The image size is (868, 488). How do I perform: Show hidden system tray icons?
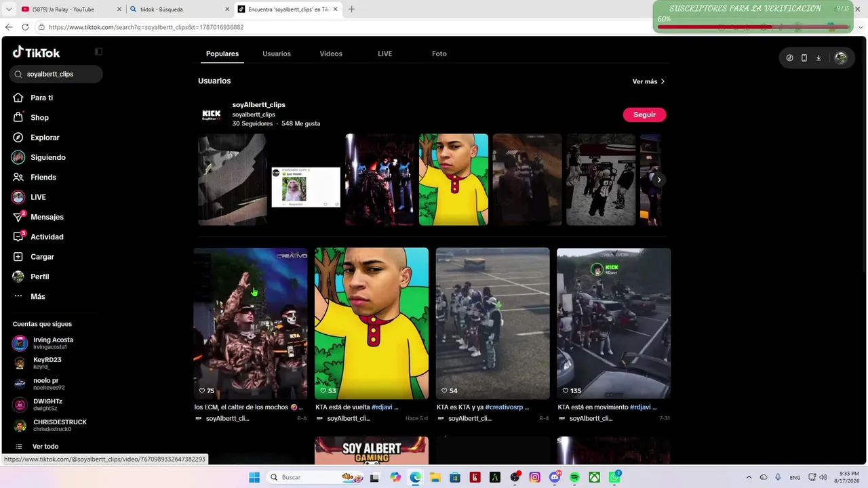(749, 477)
